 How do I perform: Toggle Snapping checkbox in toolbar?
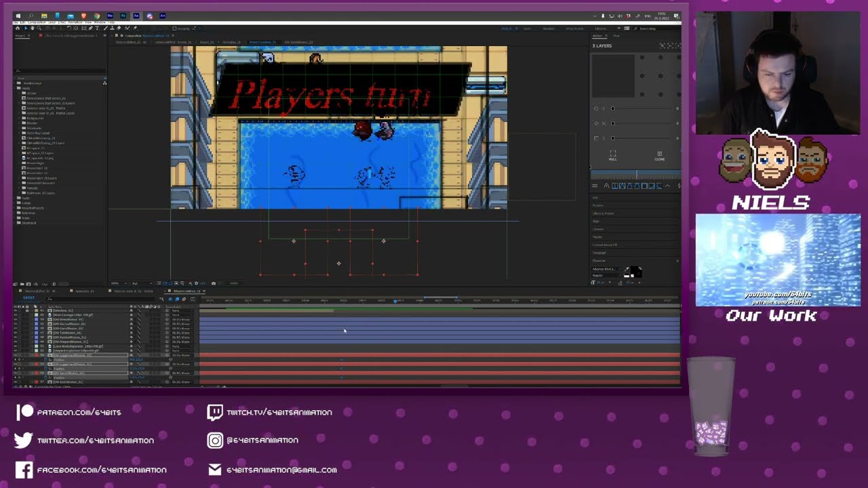[x=174, y=28]
